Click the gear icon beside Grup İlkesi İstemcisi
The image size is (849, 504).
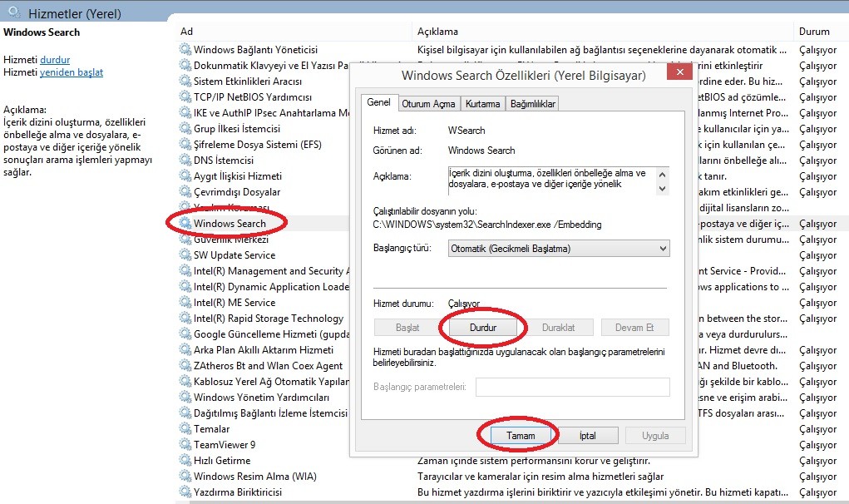click(x=185, y=128)
